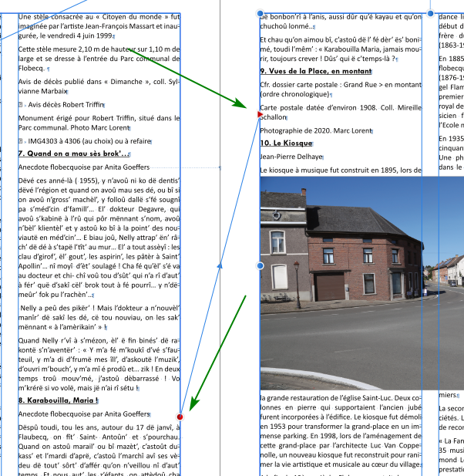Click the line 'Avis décès Robert Triffin'
This screenshot has width=464, height=476.
66,105
